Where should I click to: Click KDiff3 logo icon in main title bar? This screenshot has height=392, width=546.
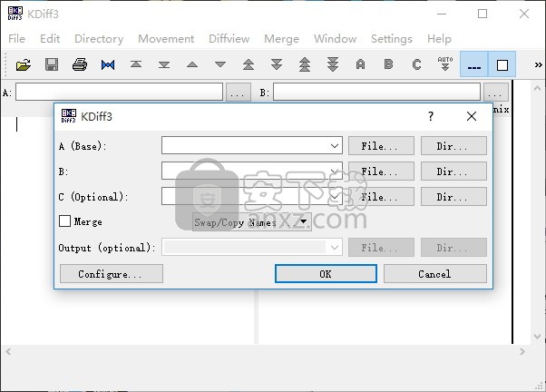click(15, 14)
